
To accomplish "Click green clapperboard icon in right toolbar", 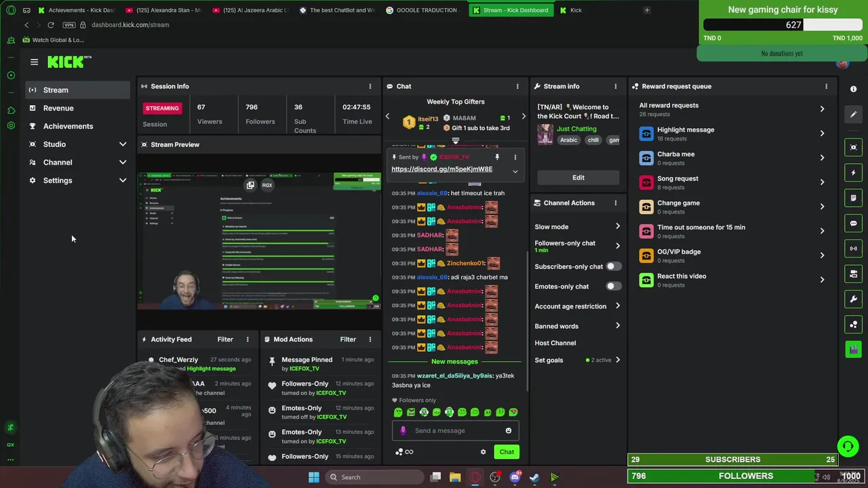I will pos(853,349).
